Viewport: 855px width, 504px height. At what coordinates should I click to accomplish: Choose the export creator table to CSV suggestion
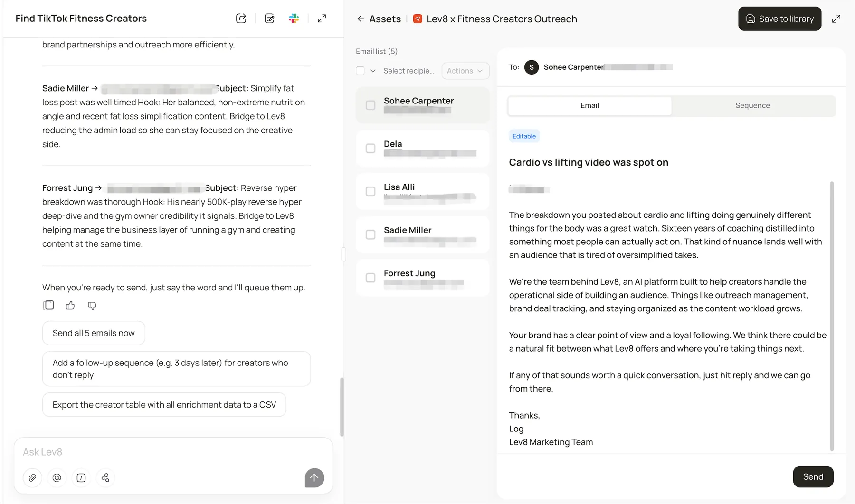tap(164, 405)
